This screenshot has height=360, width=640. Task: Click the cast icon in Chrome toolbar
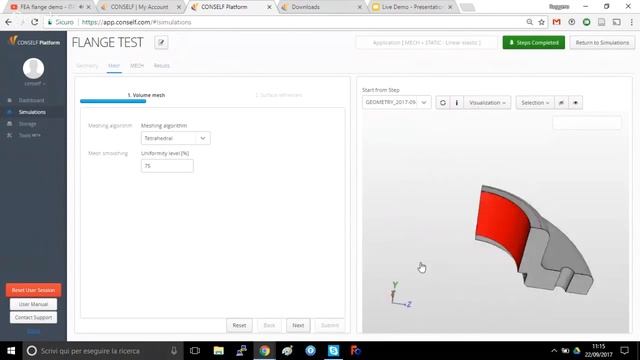coord(616,22)
